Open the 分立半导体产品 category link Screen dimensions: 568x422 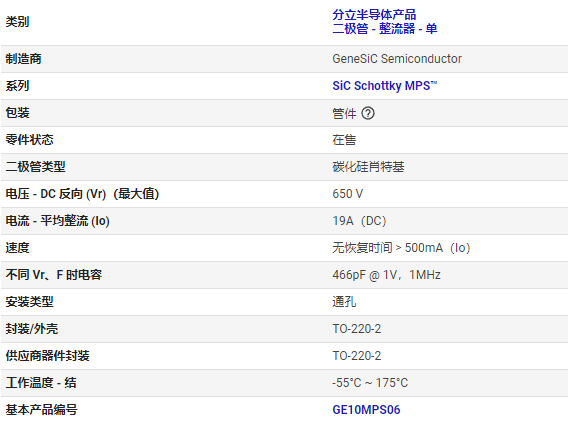pos(374,15)
